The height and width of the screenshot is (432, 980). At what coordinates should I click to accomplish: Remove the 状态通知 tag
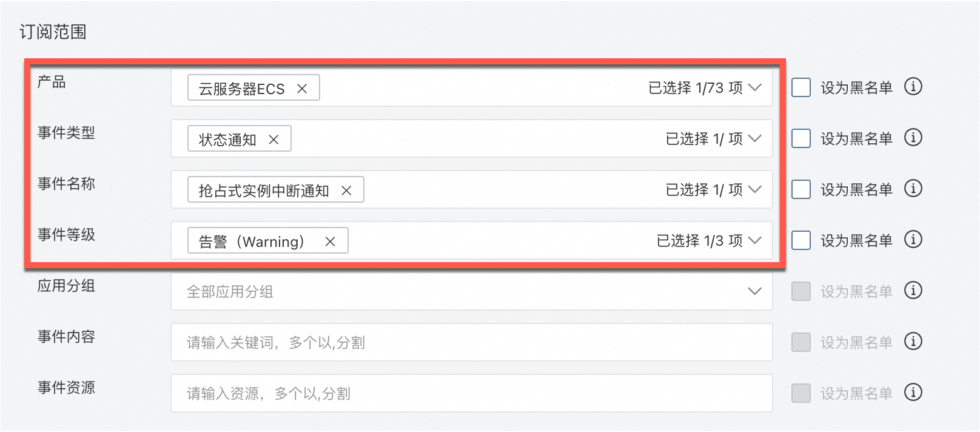(274, 140)
